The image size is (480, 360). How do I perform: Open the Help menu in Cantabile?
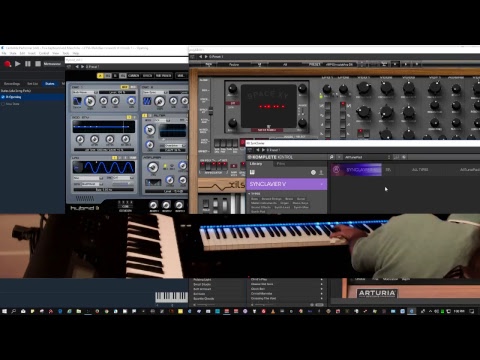(x=76, y=53)
